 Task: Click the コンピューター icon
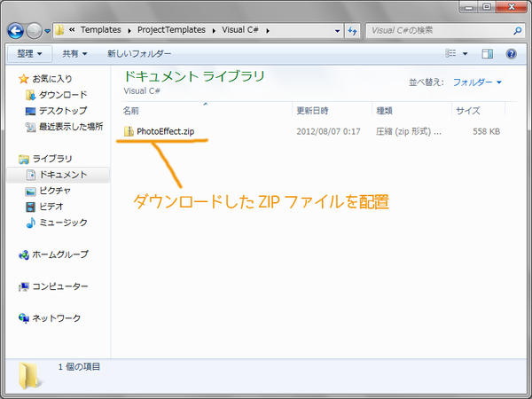pos(23,287)
